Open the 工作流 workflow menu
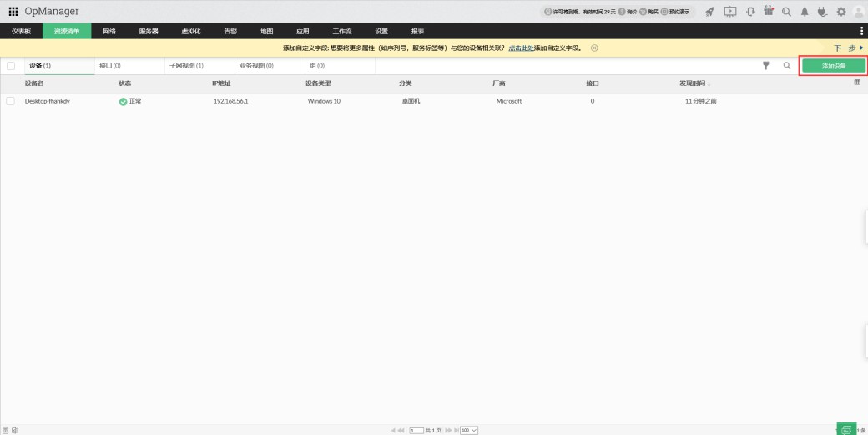Screen dimensions: 868x435 click(x=342, y=31)
